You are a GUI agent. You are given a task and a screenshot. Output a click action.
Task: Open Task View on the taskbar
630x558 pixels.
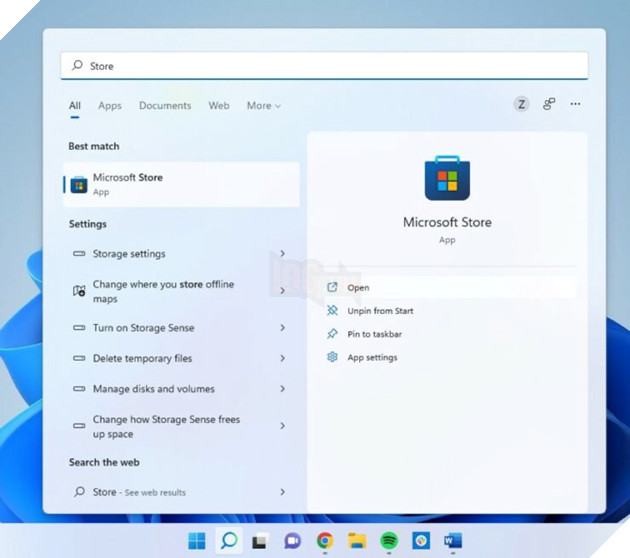tap(260, 541)
